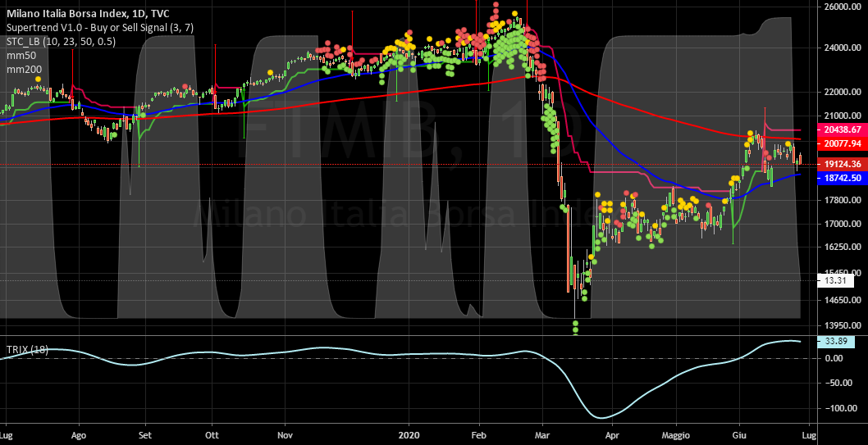Image resolution: width=868 pixels, height=445 pixels.
Task: Click the 22000.00 price scale value
Action: [842, 92]
